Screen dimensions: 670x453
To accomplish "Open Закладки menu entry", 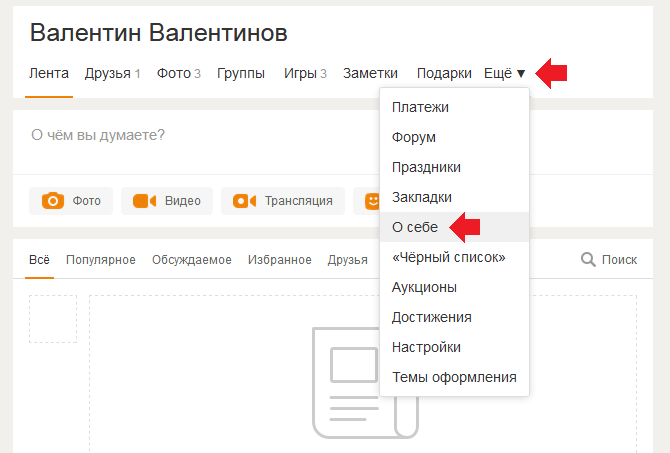I will pos(454,197).
